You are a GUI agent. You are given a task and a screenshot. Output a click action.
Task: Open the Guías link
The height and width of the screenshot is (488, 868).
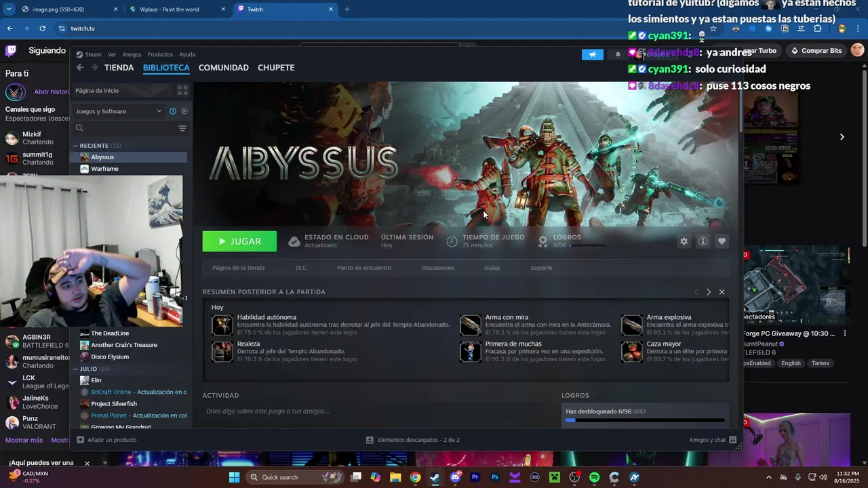(492, 268)
